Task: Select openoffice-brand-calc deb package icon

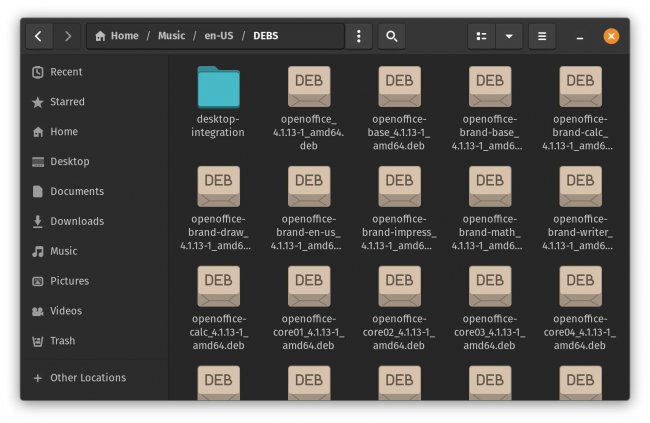Action: [x=580, y=87]
